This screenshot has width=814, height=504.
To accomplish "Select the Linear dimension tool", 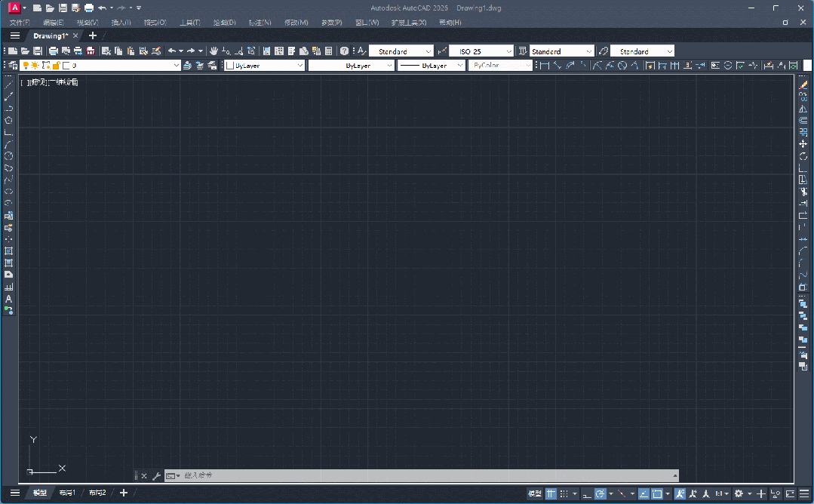I will [x=545, y=66].
